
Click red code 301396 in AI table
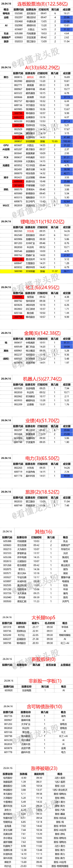[x=18, y=137]
